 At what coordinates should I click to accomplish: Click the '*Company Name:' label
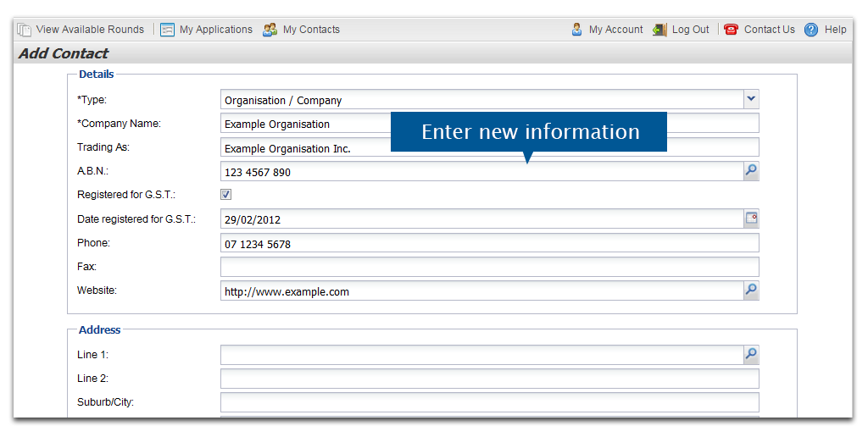tap(119, 124)
